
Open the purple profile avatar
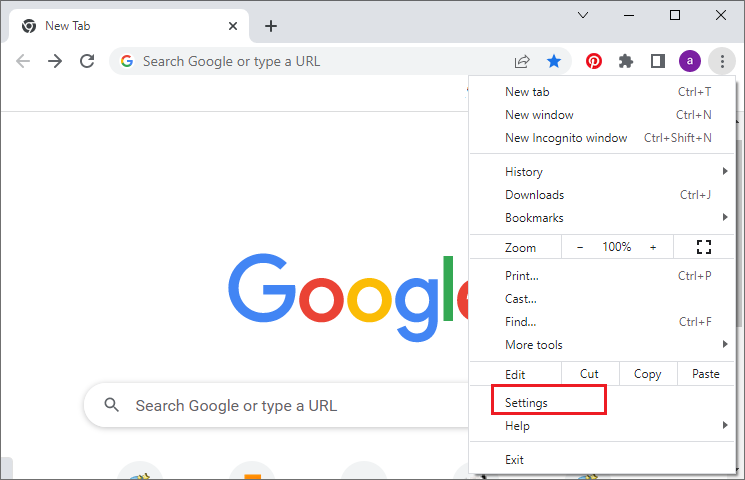[x=689, y=61]
